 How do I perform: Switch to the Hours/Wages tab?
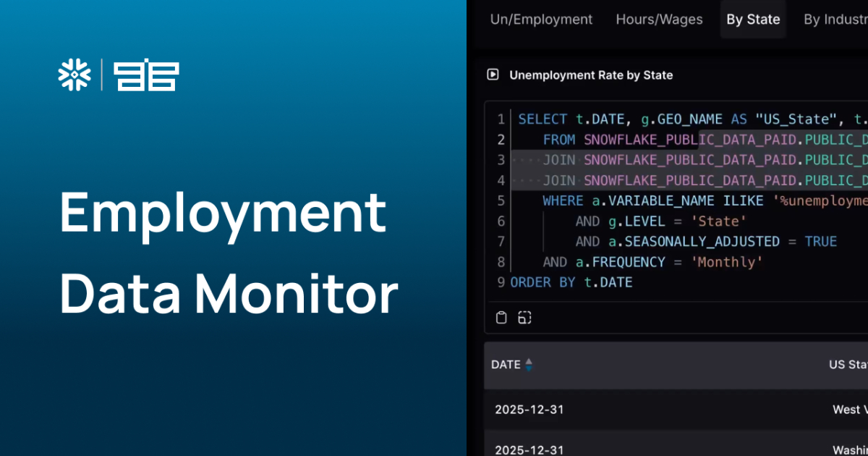659,20
